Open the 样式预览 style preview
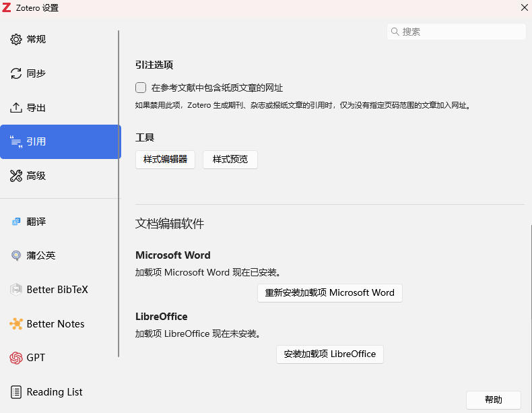This screenshot has width=532, height=413. [230, 160]
